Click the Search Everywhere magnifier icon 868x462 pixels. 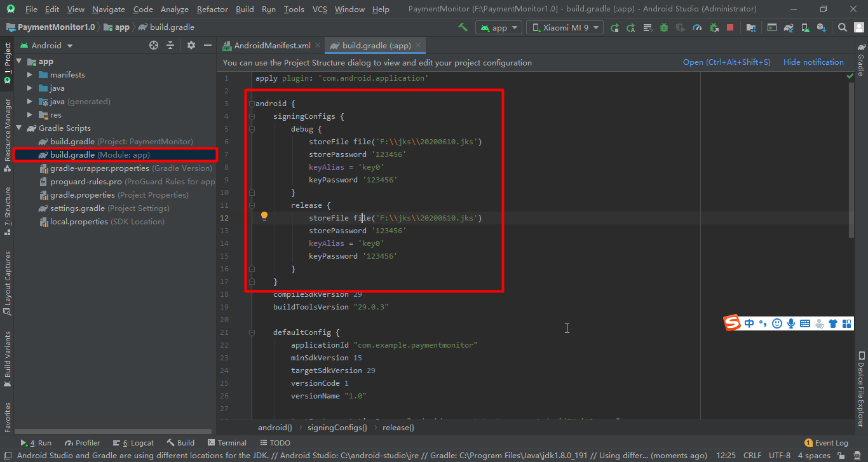[x=842, y=27]
